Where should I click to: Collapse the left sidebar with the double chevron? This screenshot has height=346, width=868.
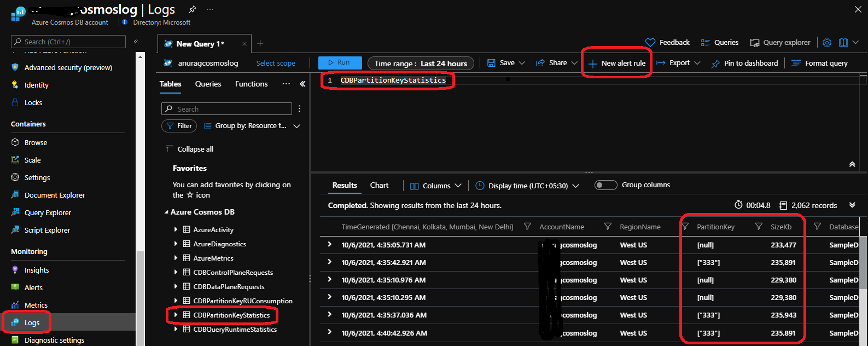(x=136, y=42)
